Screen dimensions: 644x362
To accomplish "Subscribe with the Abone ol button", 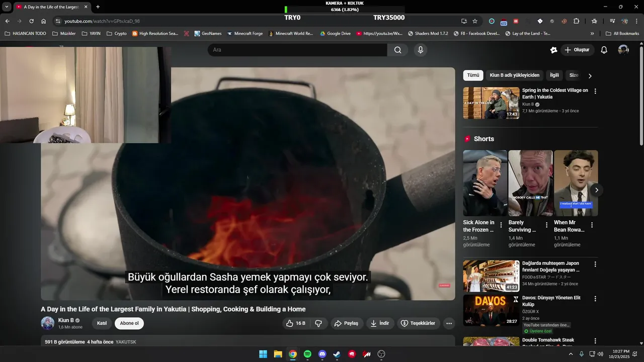I will pos(129,323).
